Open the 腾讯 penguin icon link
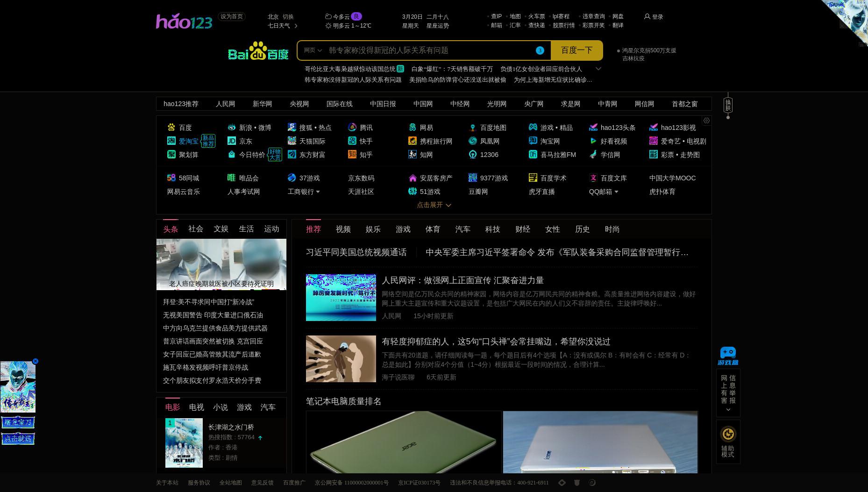This screenshot has width=868, height=492. 352,127
